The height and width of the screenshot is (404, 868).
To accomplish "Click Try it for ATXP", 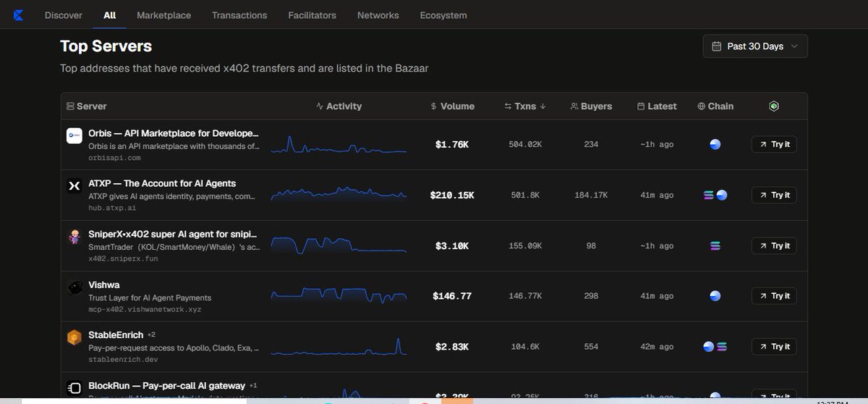I will [x=774, y=195].
